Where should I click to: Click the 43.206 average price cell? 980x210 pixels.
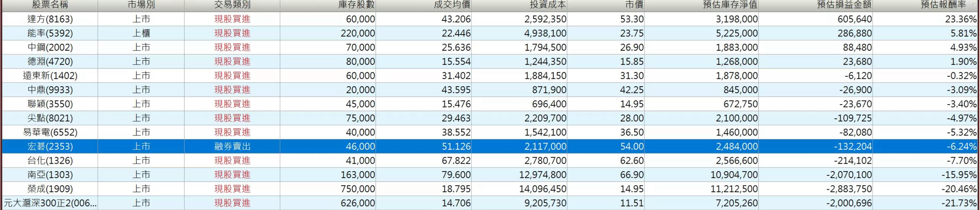(x=456, y=19)
